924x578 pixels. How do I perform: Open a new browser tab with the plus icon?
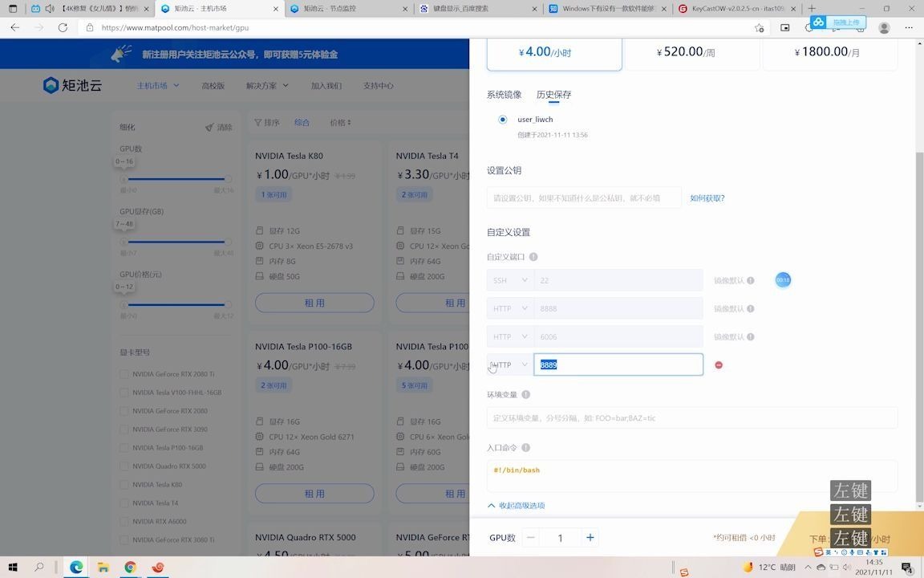(812, 8)
